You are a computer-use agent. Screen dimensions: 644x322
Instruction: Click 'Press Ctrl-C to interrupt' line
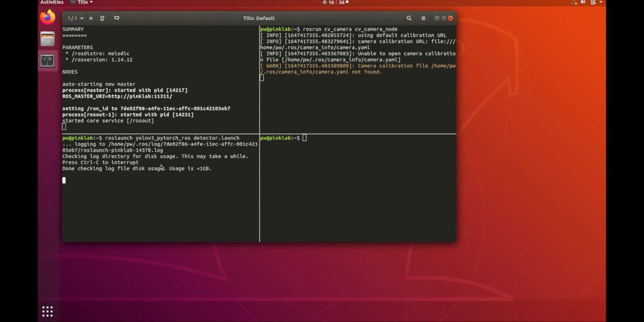pos(100,163)
